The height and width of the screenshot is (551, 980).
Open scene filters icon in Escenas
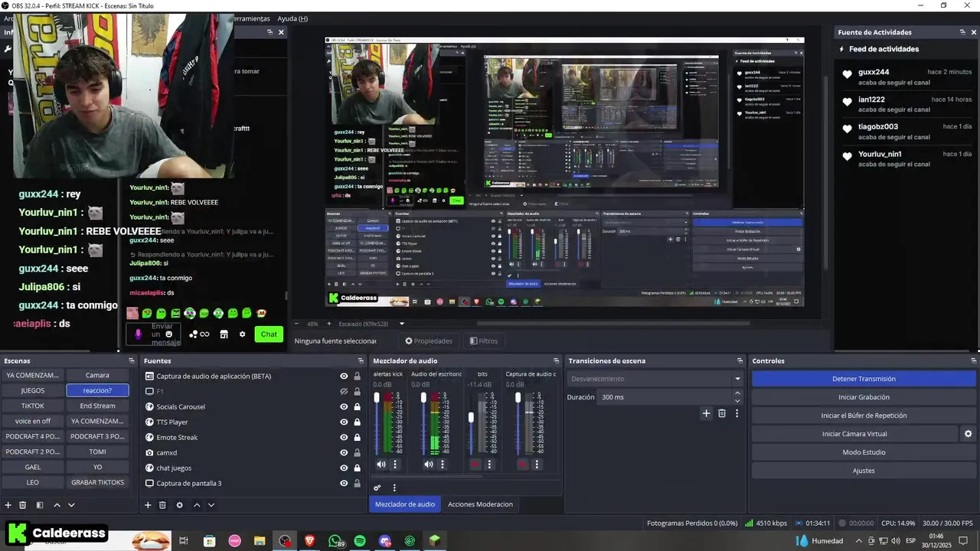[40, 505]
